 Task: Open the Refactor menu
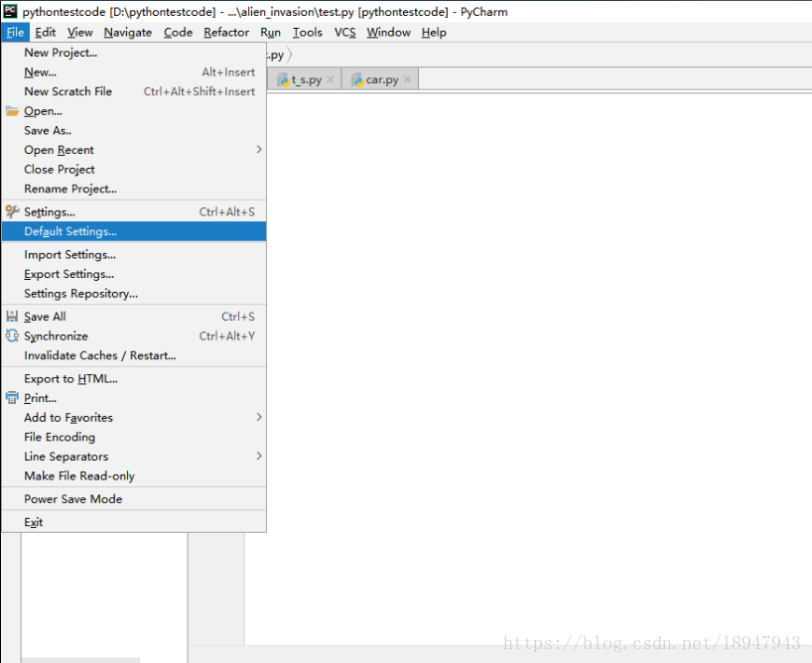coord(226,32)
